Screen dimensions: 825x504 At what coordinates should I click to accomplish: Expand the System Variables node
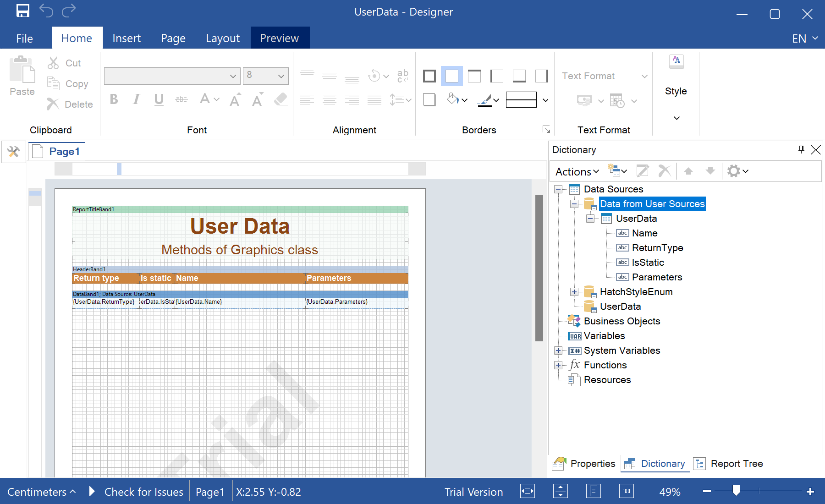[x=558, y=351]
